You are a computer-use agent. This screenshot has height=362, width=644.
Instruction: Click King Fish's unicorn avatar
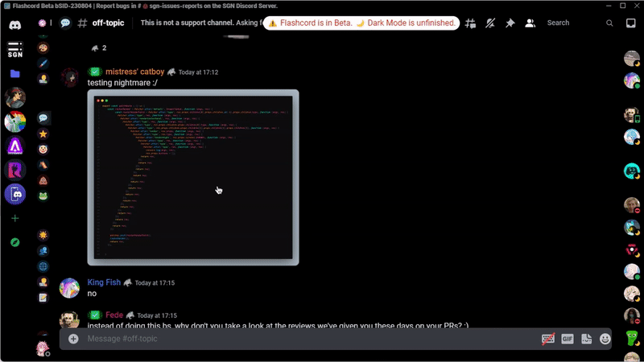[69, 288]
